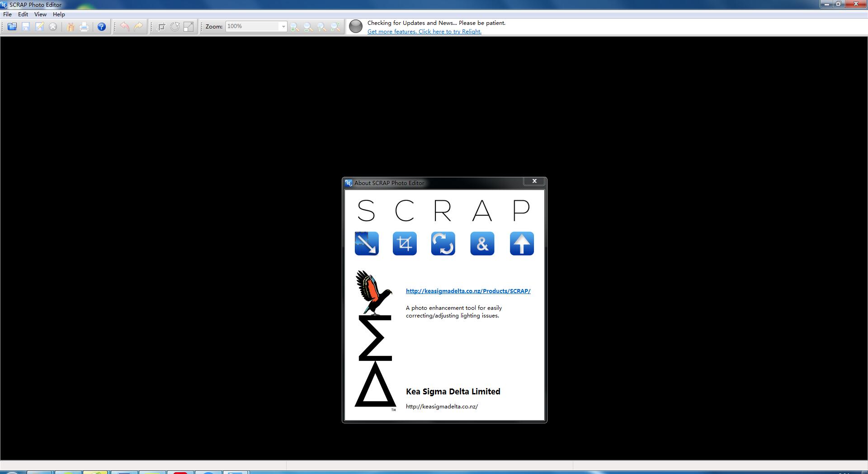Open the keasigmadelta.co.nz/Products/SCRAP/ link
The image size is (868, 474).
click(468, 291)
